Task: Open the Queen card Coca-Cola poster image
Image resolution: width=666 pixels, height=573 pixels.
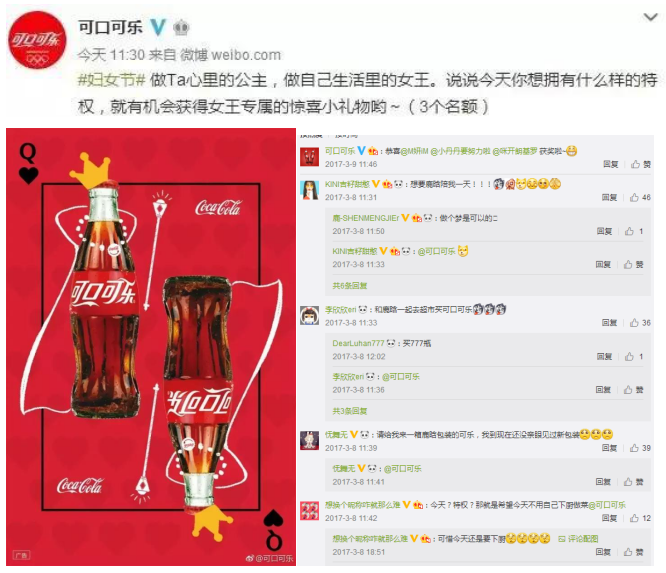Action: pos(151,347)
